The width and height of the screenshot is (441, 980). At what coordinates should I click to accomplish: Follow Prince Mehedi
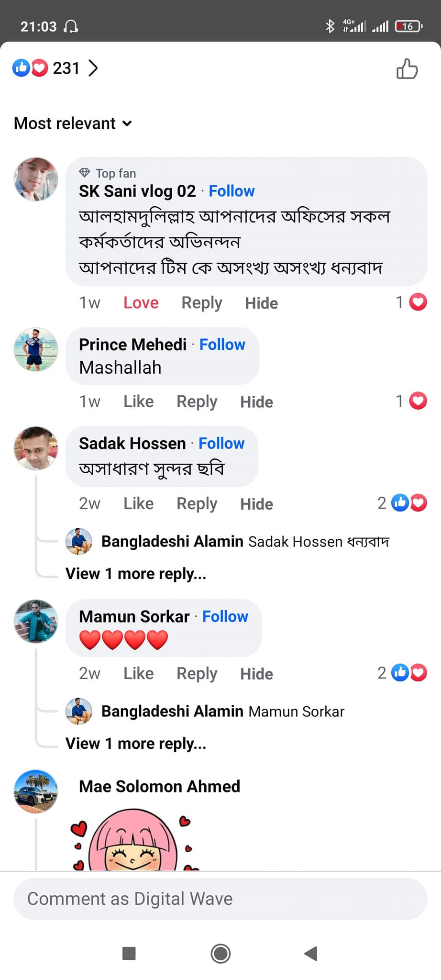pyautogui.click(x=222, y=345)
